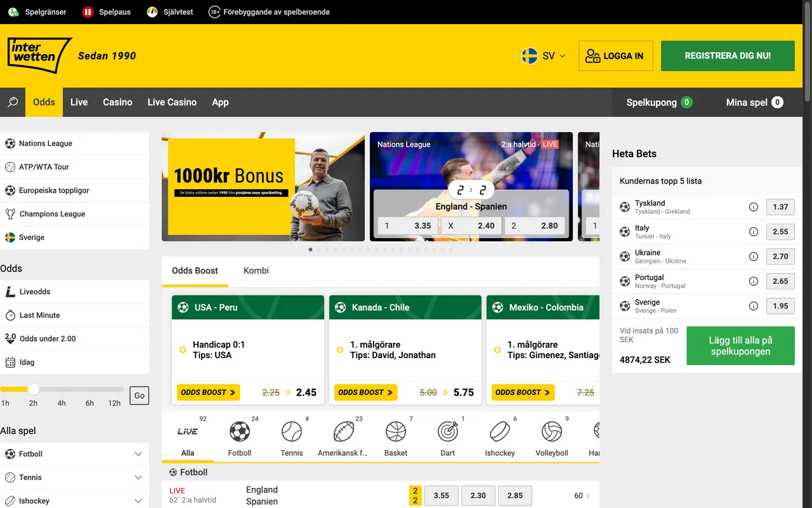Click the Spelpaus icon link

point(107,12)
